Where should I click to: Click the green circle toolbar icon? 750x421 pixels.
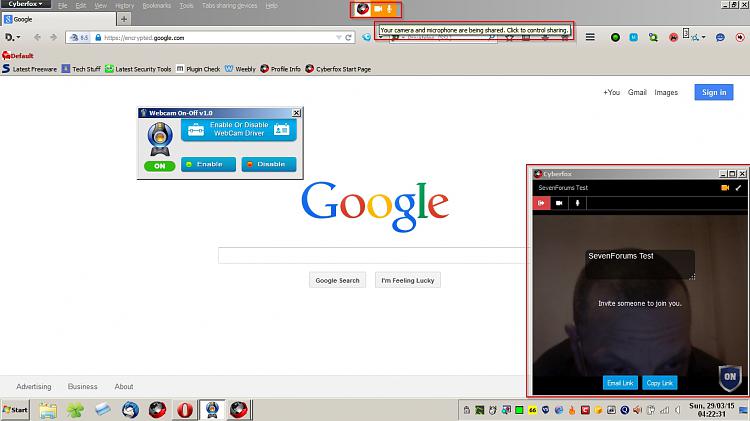point(615,37)
